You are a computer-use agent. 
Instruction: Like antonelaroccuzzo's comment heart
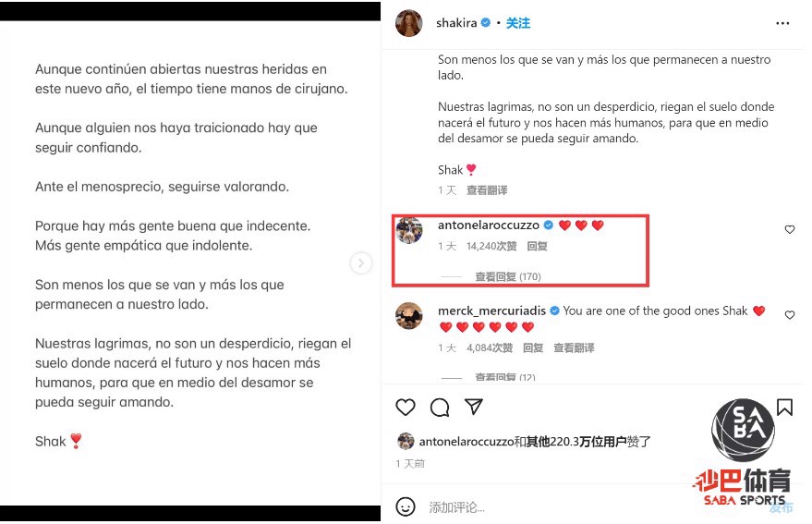pos(789,229)
